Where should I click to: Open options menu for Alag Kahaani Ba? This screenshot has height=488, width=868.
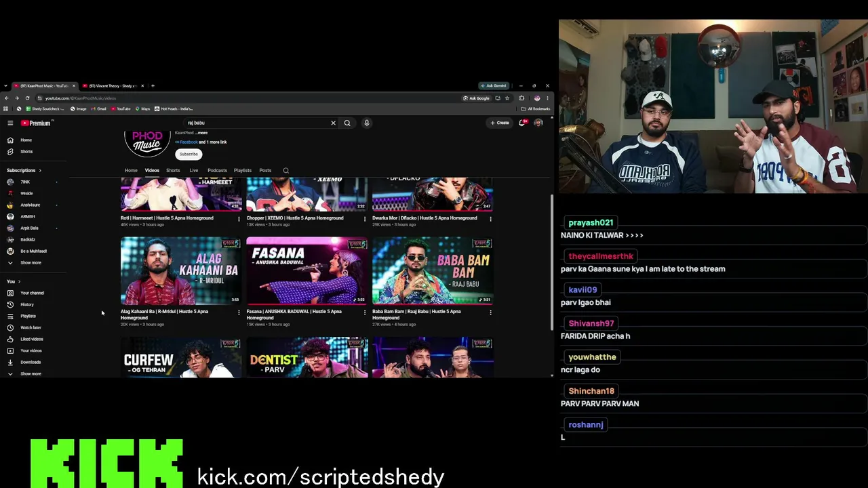[239, 312]
